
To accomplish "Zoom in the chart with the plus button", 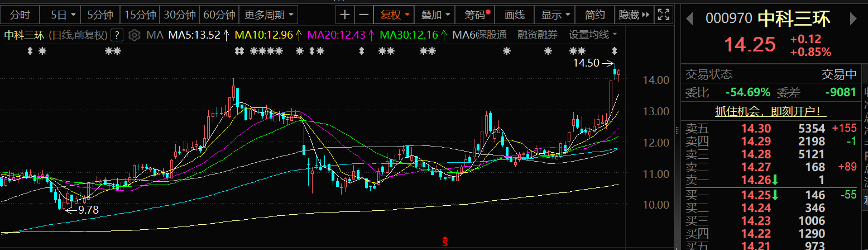I will (346, 15).
